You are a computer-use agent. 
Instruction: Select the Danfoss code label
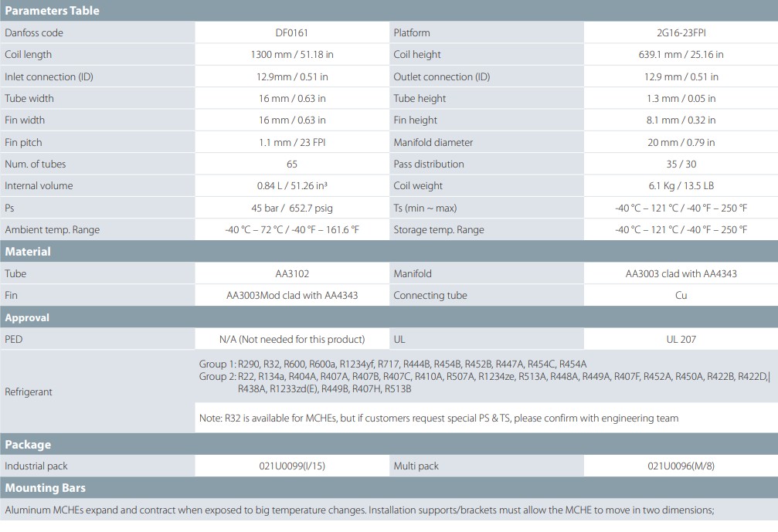pyautogui.click(x=34, y=32)
